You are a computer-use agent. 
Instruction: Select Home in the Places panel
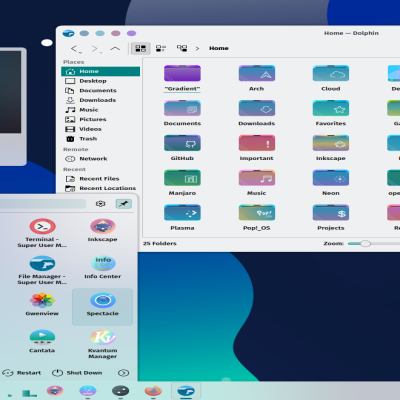tap(100, 71)
